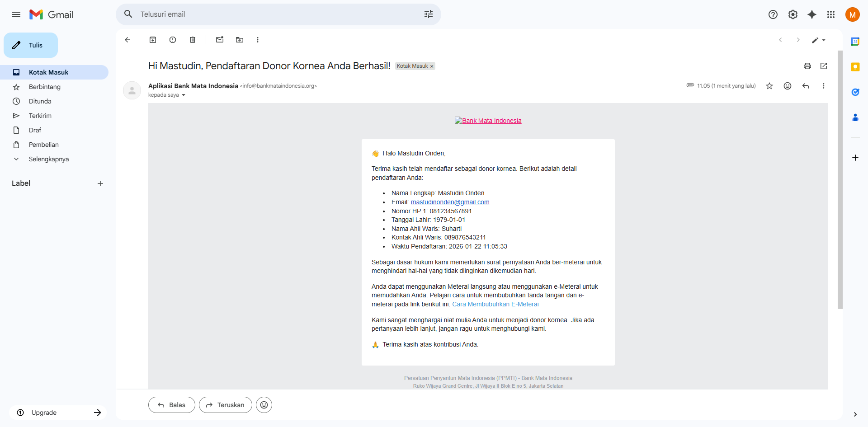Expand recipient details next to kepada saya
This screenshot has height=427, width=868.
click(x=184, y=95)
